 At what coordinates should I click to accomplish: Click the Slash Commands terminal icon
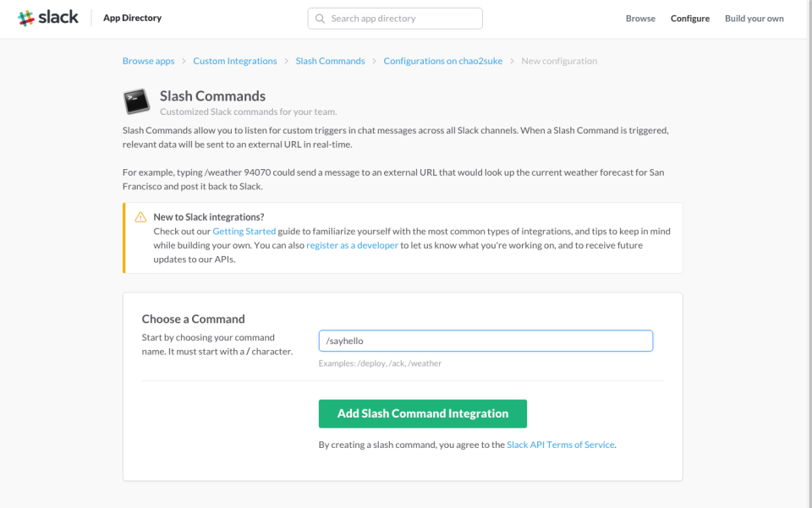click(136, 101)
